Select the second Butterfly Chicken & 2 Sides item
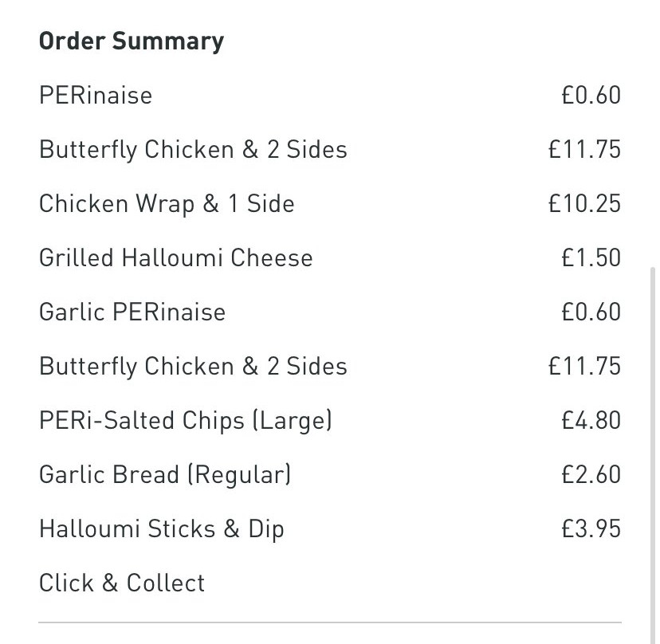This screenshot has width=660, height=644. pyautogui.click(x=193, y=367)
